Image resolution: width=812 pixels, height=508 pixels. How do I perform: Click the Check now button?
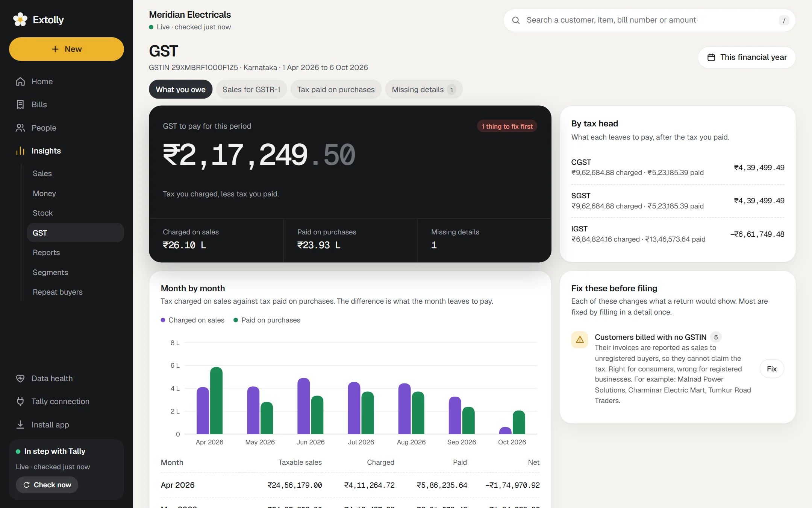tap(47, 485)
